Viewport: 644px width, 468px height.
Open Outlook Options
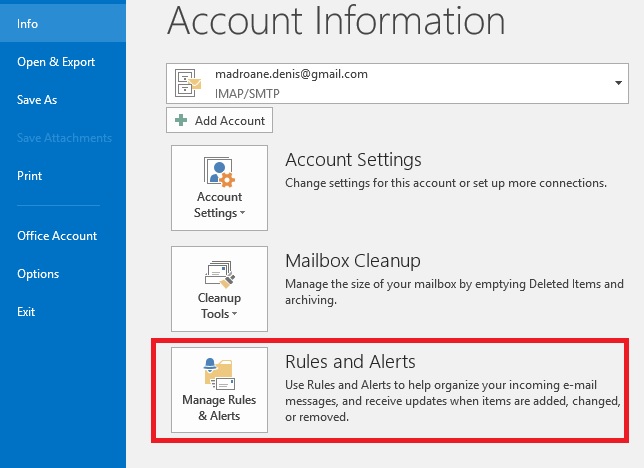click(x=38, y=274)
